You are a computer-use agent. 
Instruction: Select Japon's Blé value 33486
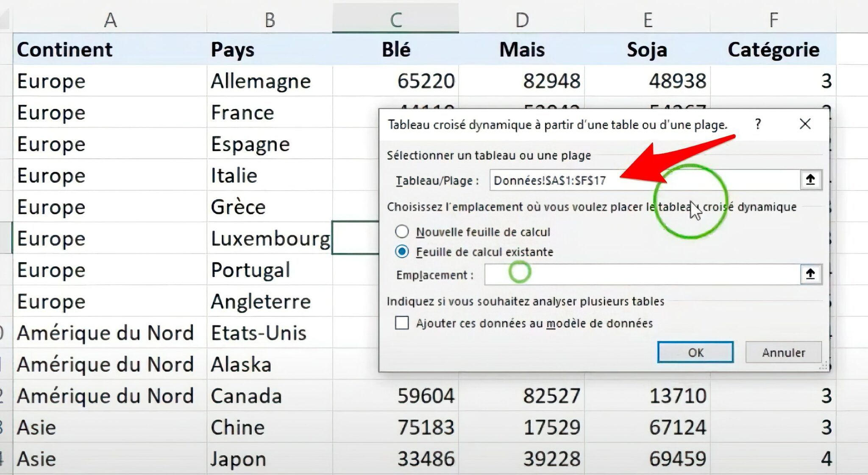[424, 458]
